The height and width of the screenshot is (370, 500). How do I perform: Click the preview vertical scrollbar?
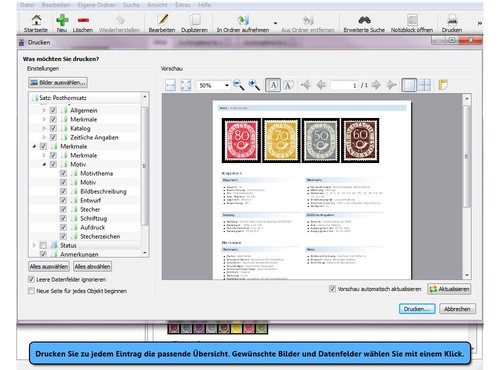pyautogui.click(x=467, y=186)
